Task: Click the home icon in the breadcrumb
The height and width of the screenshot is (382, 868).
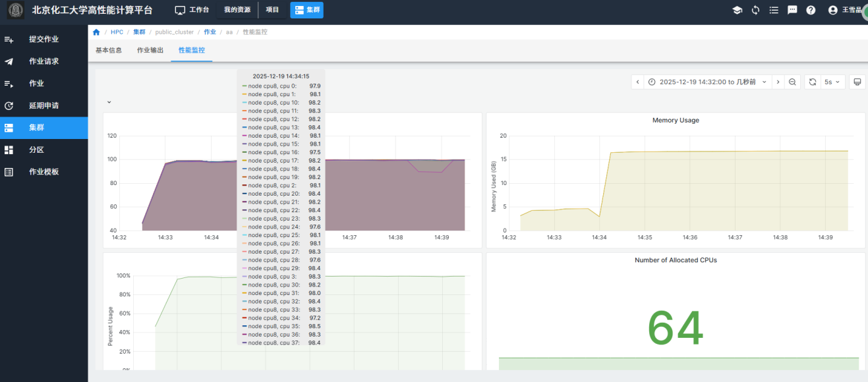Action: pyautogui.click(x=97, y=32)
